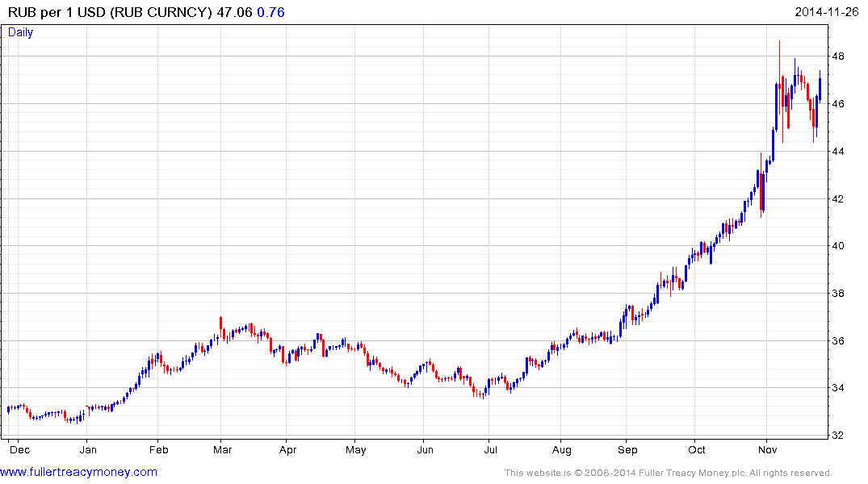This screenshot has height=484, width=868.
Task: Click the Nov month label
Action: click(768, 449)
